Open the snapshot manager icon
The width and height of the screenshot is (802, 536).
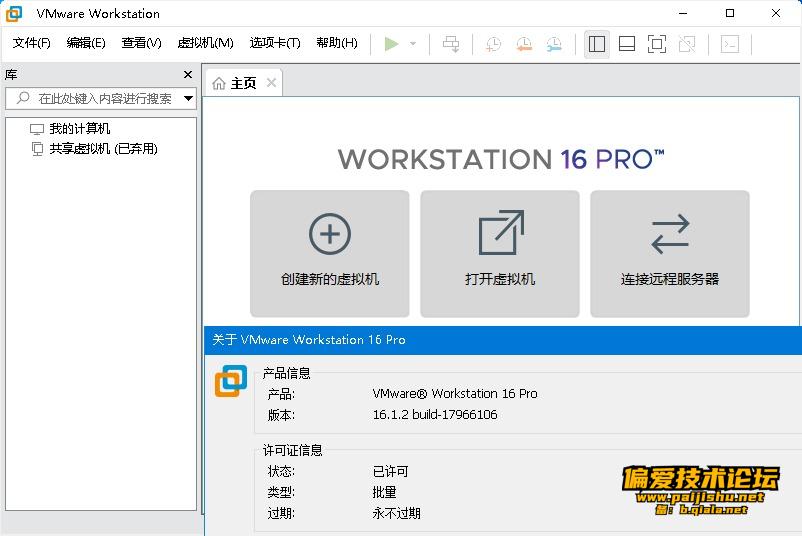click(554, 44)
